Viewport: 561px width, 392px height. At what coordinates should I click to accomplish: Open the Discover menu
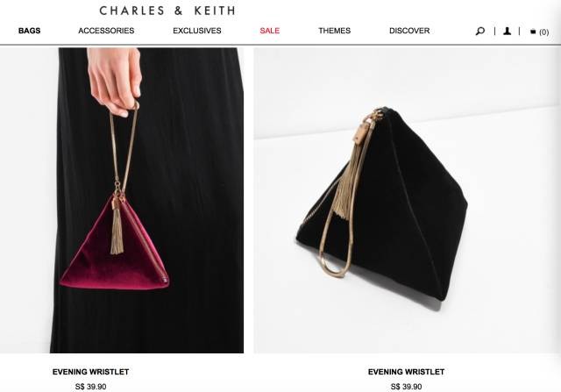click(409, 31)
